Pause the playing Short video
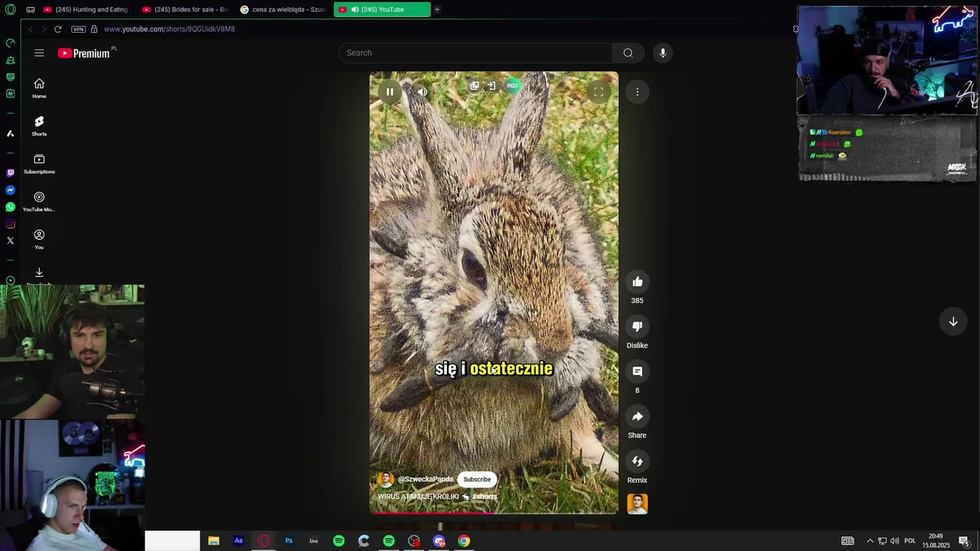The height and width of the screenshot is (551, 980). pos(390,92)
